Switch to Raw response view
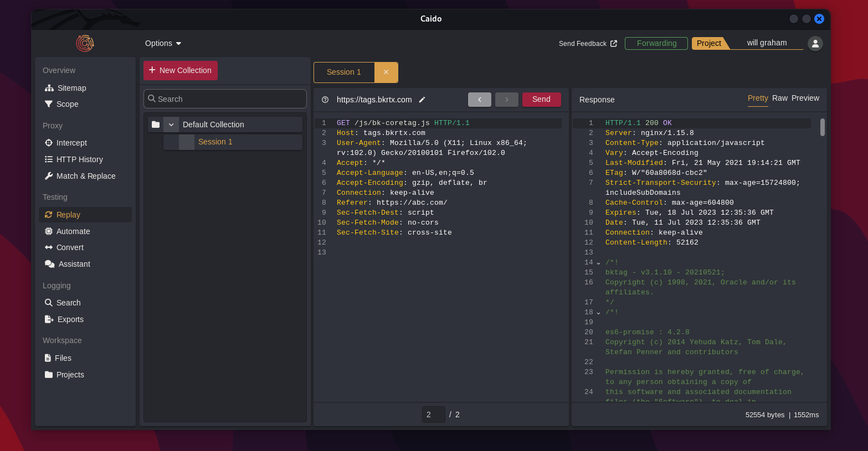The height and width of the screenshot is (451, 868). [779, 99]
